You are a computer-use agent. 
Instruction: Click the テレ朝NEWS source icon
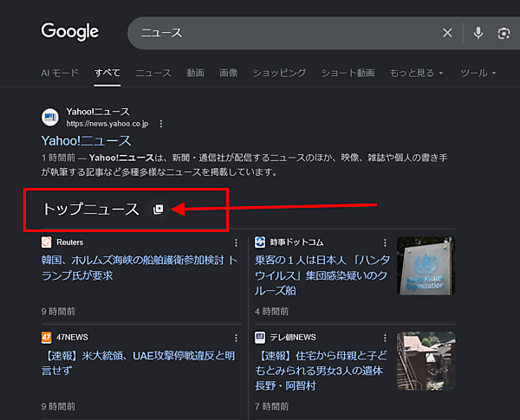(x=260, y=338)
